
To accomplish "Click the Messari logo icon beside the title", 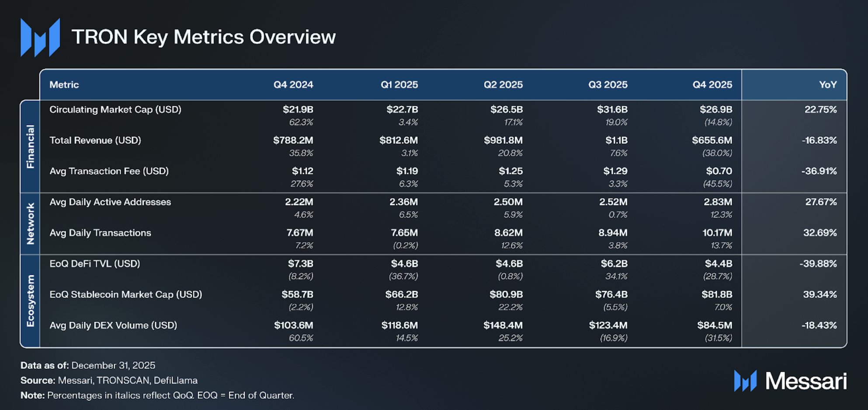I will (x=40, y=38).
